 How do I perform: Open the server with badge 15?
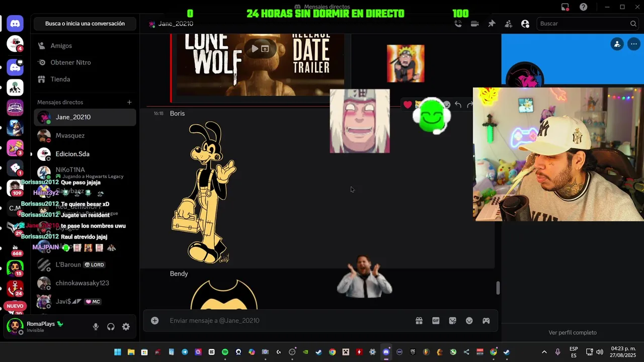[15, 268]
